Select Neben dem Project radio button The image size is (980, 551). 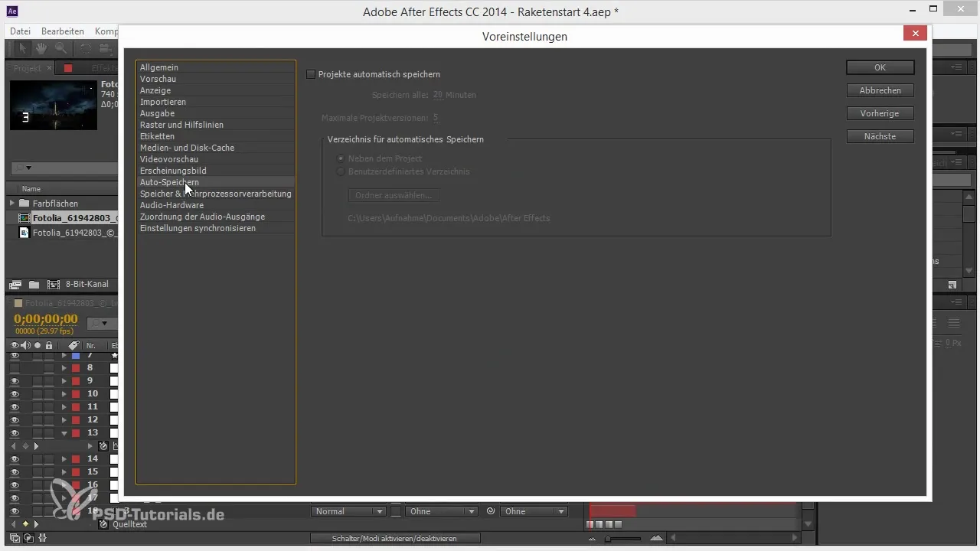341,158
